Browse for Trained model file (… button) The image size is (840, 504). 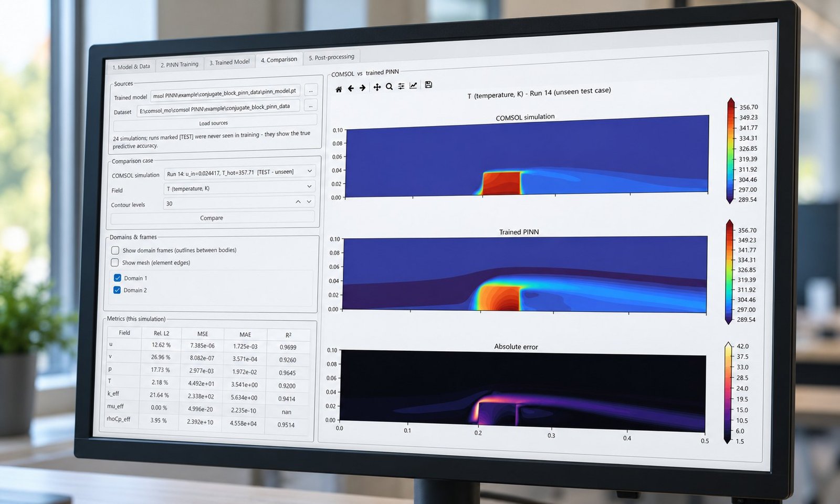click(311, 90)
